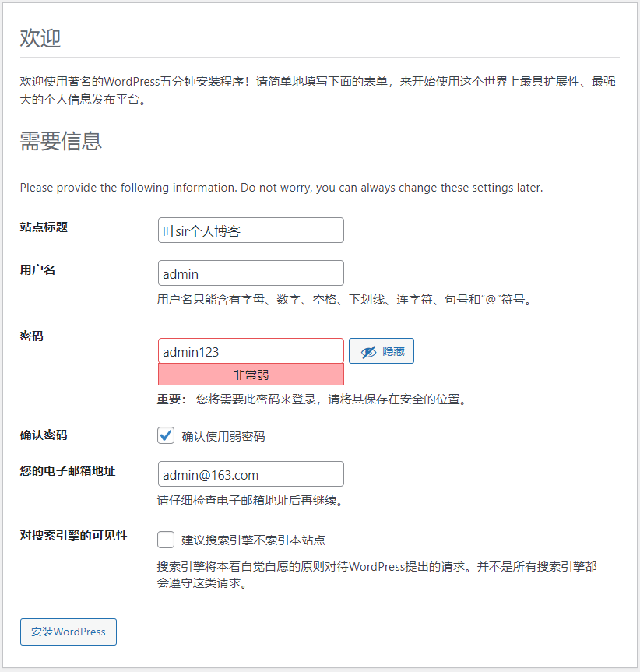Focus the 站点标题 input field
Viewport: 640px width, 672px height.
coord(251,230)
